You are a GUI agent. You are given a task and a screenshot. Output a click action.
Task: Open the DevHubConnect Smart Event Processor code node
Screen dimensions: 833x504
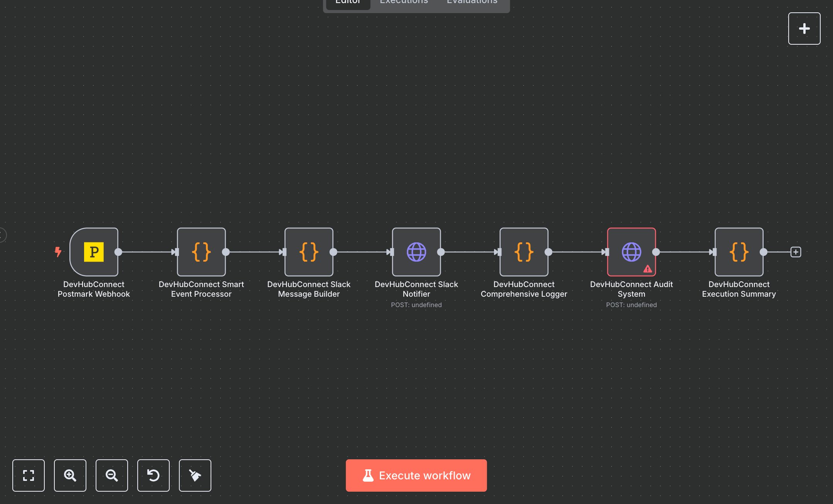(x=201, y=252)
